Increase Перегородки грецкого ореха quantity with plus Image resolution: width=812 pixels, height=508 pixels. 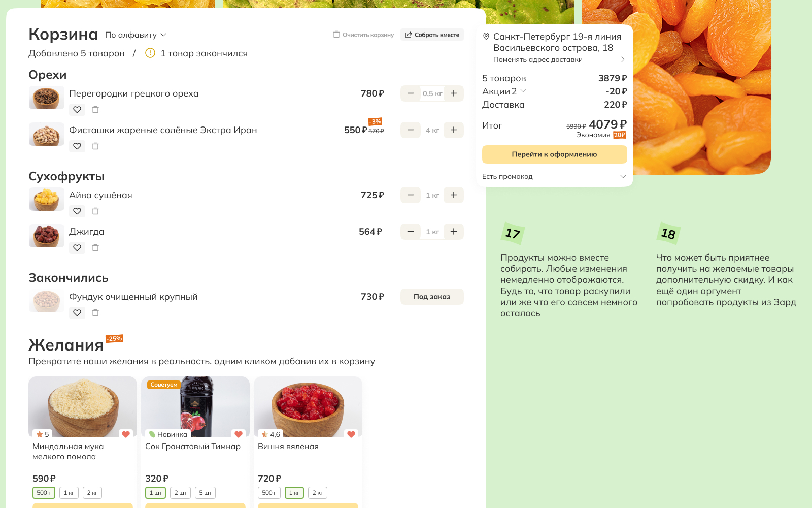(x=454, y=93)
